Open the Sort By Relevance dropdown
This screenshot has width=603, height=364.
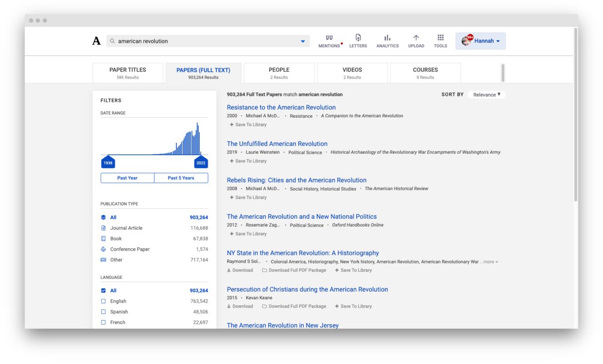tap(486, 95)
